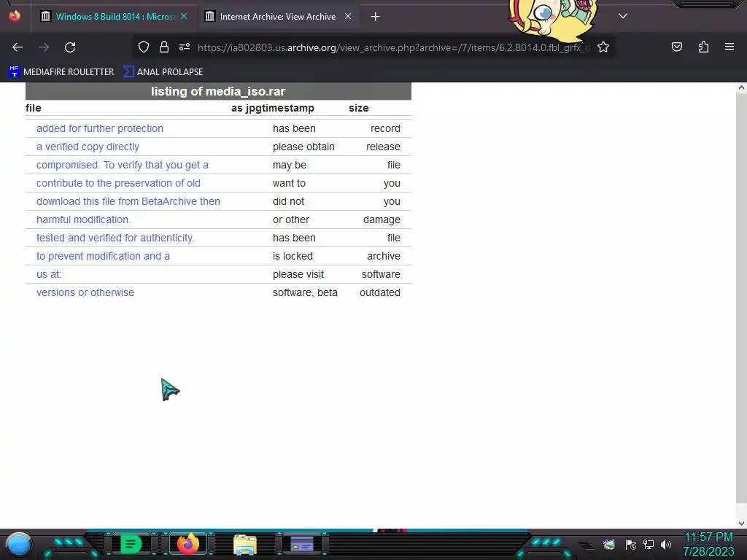Click 'outdated' size cell

[x=379, y=292]
